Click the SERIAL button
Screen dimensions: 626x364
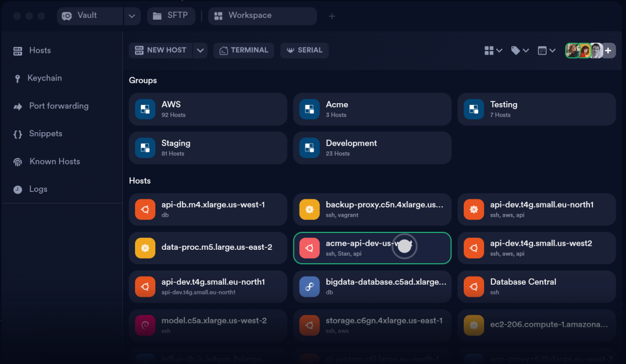(304, 50)
